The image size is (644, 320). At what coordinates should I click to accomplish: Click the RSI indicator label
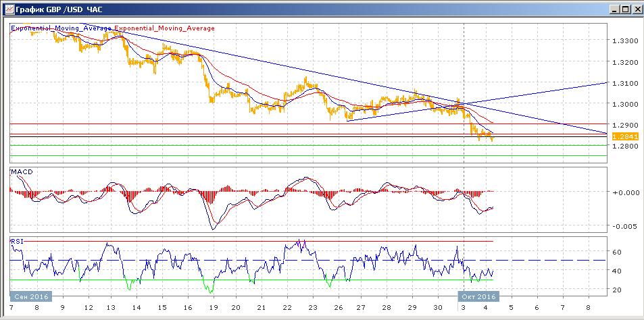[18, 241]
